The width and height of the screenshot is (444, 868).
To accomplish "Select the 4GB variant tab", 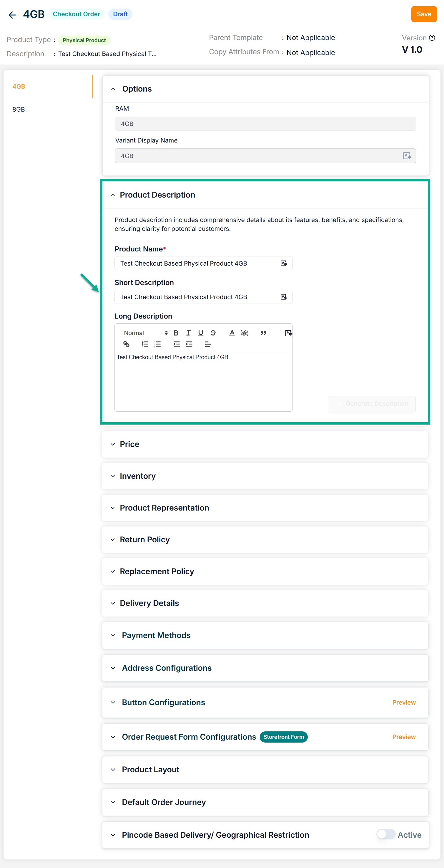I will (19, 87).
